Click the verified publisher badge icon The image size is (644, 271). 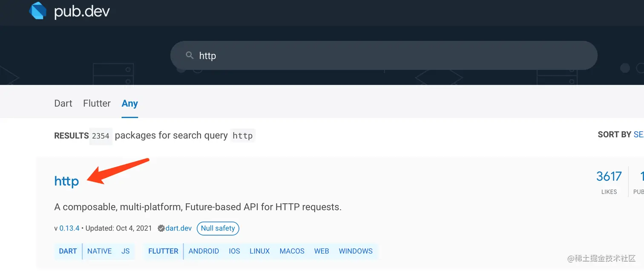coord(161,228)
